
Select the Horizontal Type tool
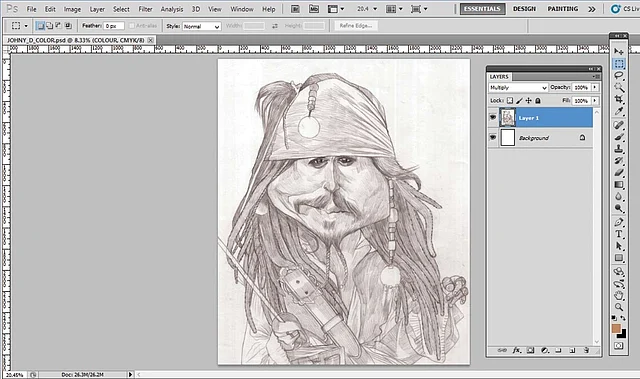point(619,234)
